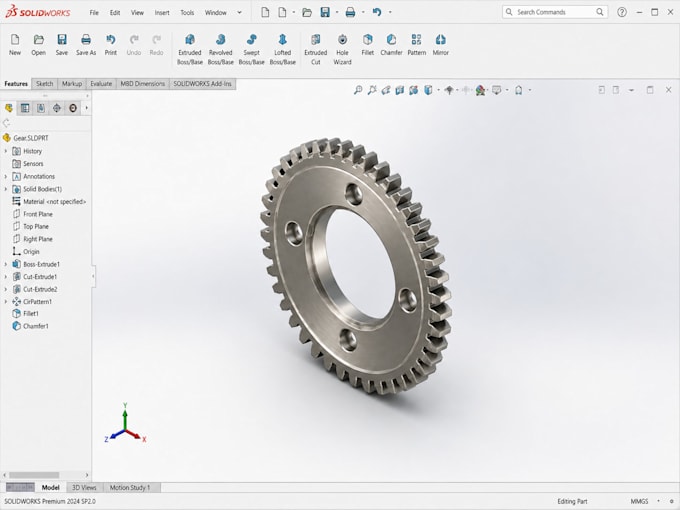Select the Chamfer tool

point(391,45)
